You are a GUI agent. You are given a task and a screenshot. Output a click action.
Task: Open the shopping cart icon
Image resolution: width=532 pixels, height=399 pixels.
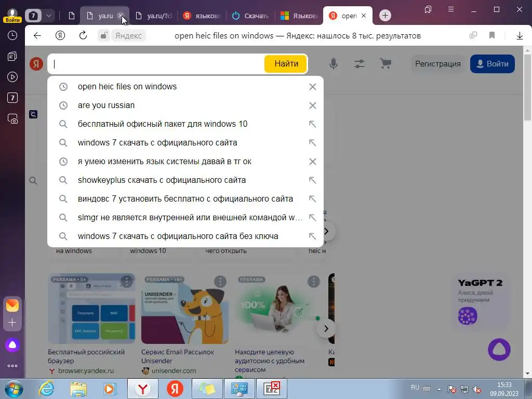point(385,64)
